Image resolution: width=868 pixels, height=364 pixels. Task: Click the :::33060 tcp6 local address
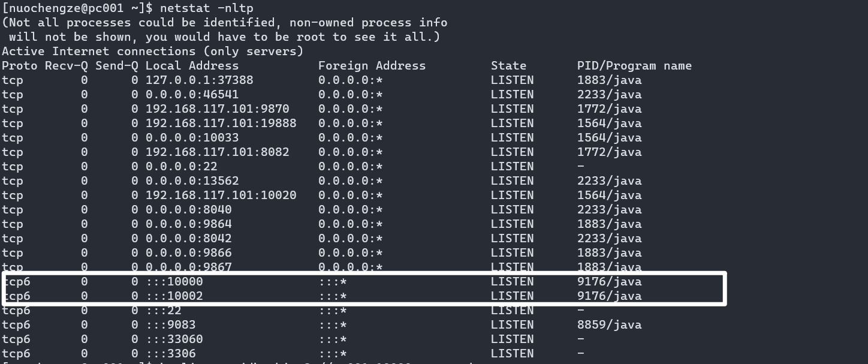pos(174,339)
